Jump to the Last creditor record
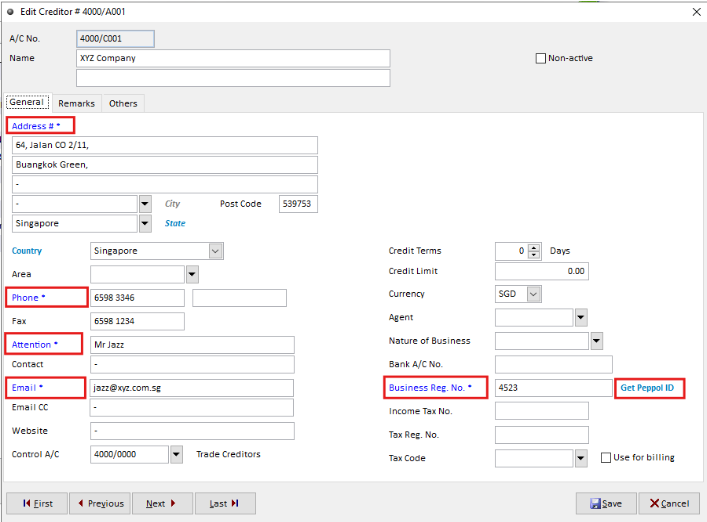The width and height of the screenshot is (707, 522). coord(225,503)
